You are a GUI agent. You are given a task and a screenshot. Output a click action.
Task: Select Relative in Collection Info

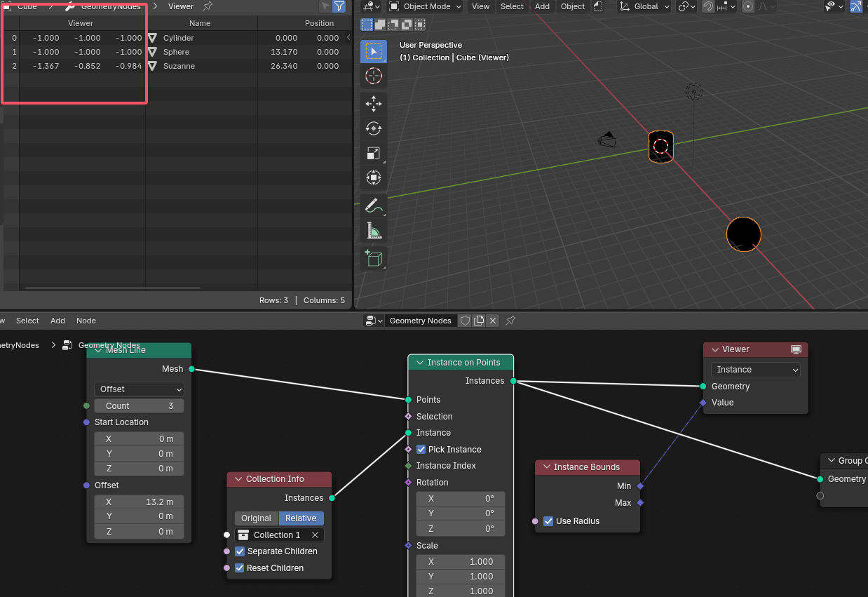point(301,518)
